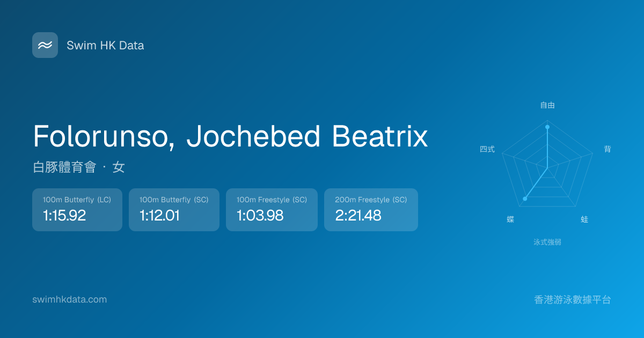Image resolution: width=644 pixels, height=338 pixels.
Task: Open the 100m Freestyle (SC) time card
Action: tap(272, 210)
